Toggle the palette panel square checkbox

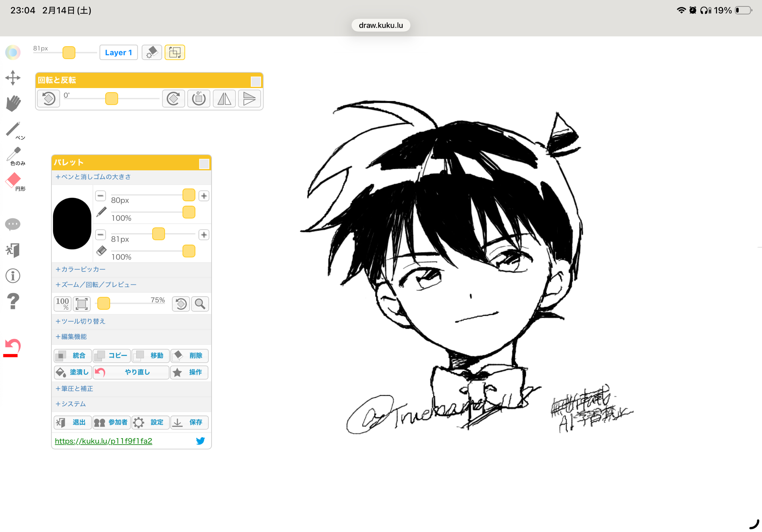click(204, 164)
